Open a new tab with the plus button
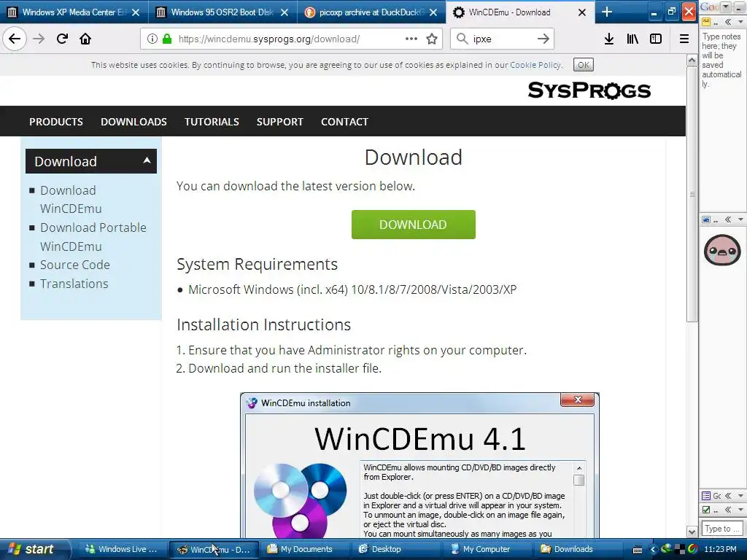Image resolution: width=747 pixels, height=560 pixels. [606, 12]
